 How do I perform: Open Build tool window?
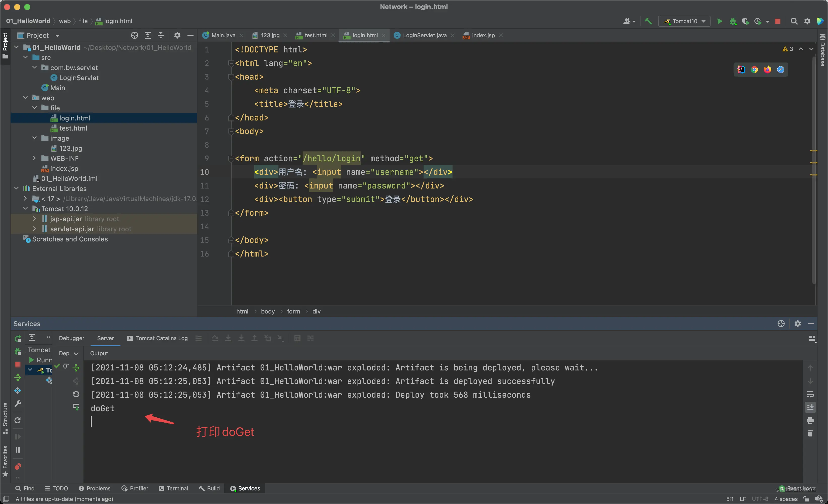pyautogui.click(x=209, y=489)
